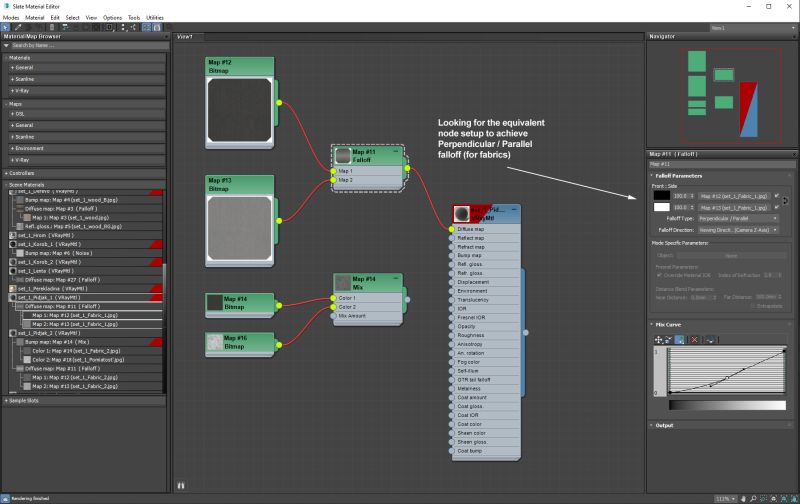Click the red Delete point icon
The width and height of the screenshot is (800, 504).
(x=694, y=340)
